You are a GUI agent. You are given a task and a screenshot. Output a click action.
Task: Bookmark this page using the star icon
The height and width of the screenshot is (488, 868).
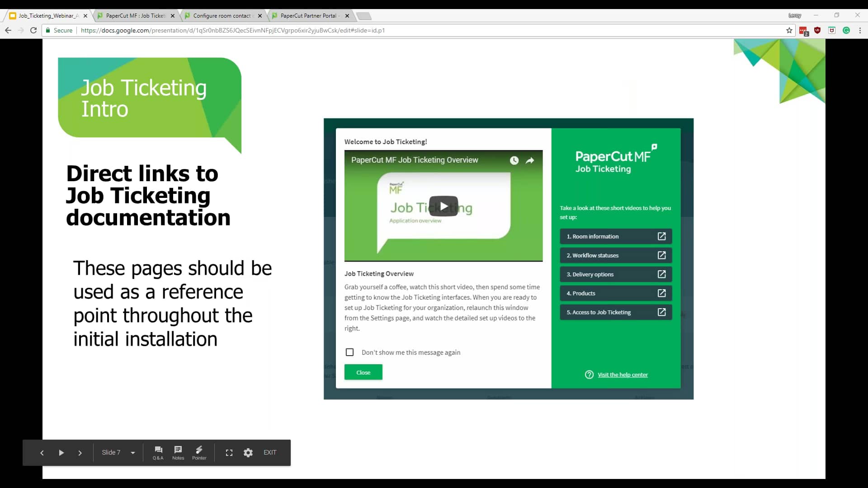click(x=789, y=30)
